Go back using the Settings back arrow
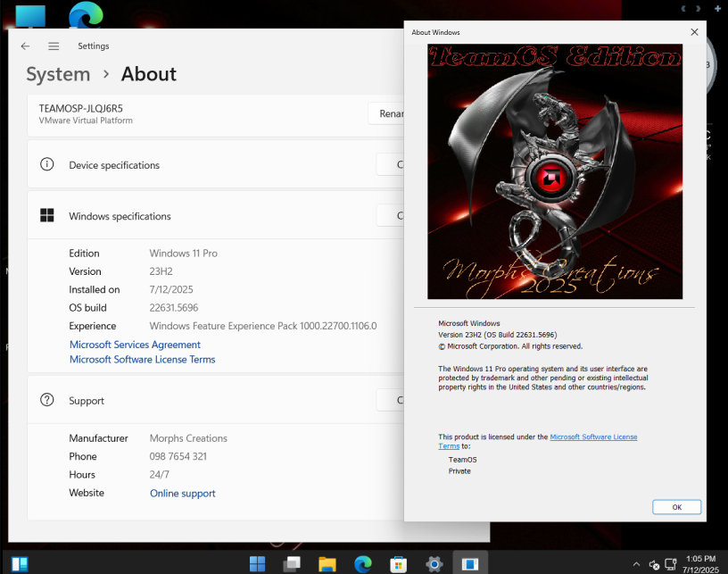The height and width of the screenshot is (574, 728). click(x=25, y=46)
